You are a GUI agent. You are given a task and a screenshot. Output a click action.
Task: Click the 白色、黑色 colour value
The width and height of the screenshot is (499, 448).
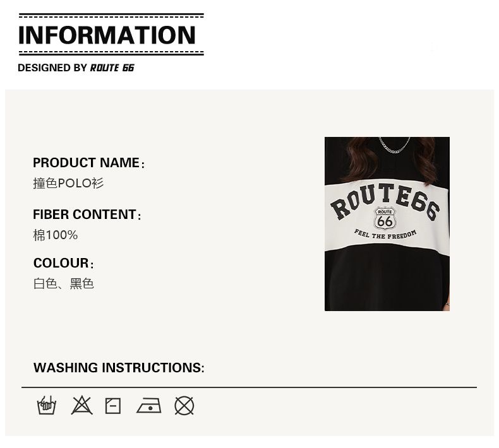click(63, 284)
